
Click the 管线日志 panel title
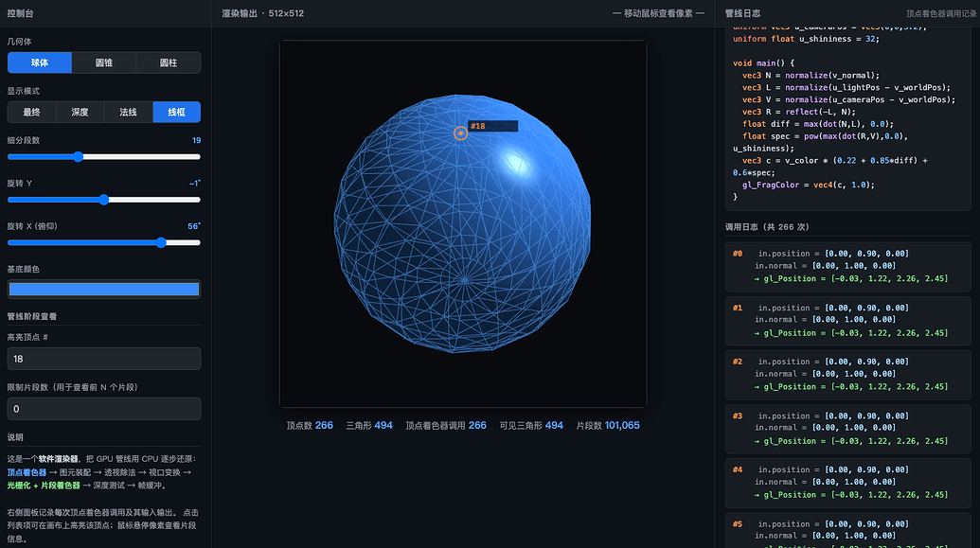[x=742, y=13]
